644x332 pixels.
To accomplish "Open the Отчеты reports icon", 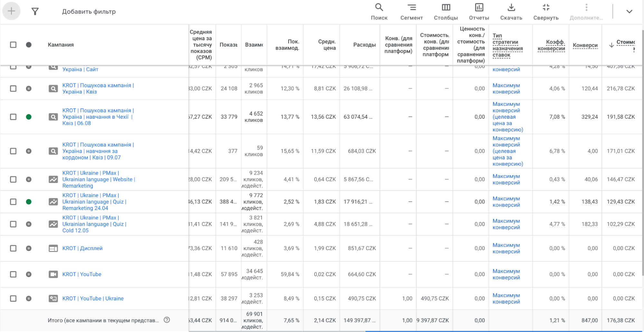I will point(479,11).
